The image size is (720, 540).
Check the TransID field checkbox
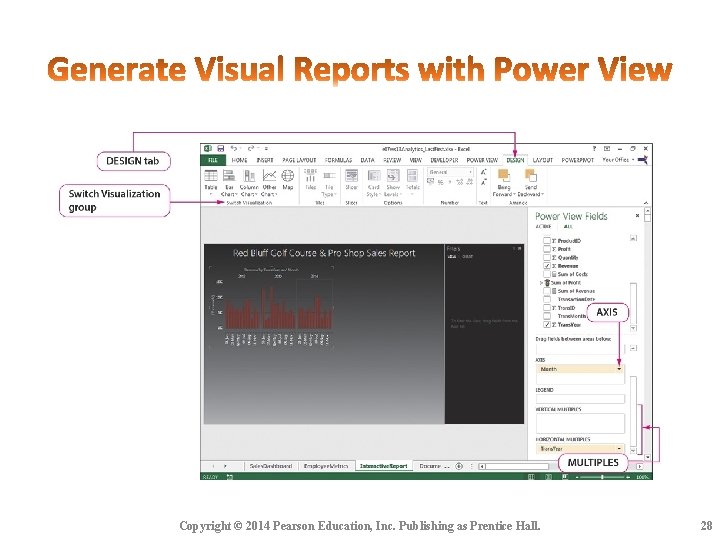tap(546, 308)
